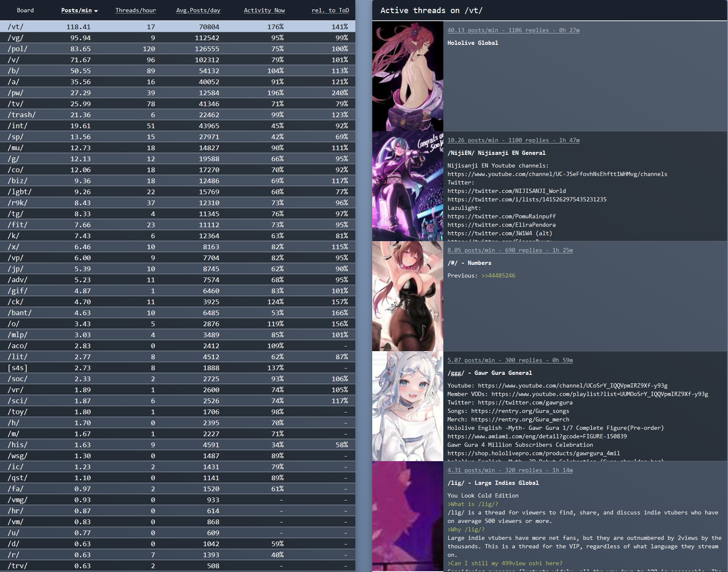Sort boards by Avg.Posts/day
The height and width of the screenshot is (572, 728).
pyautogui.click(x=198, y=10)
